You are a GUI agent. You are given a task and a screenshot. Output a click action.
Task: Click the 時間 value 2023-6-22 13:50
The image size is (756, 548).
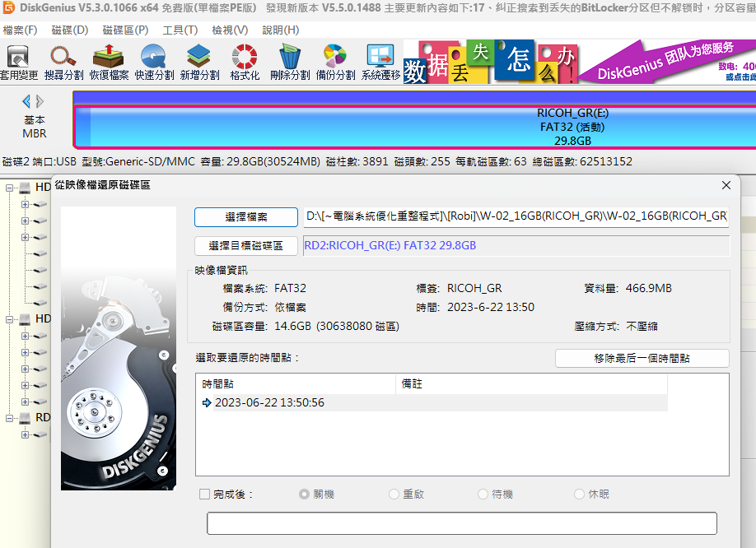[x=491, y=307]
